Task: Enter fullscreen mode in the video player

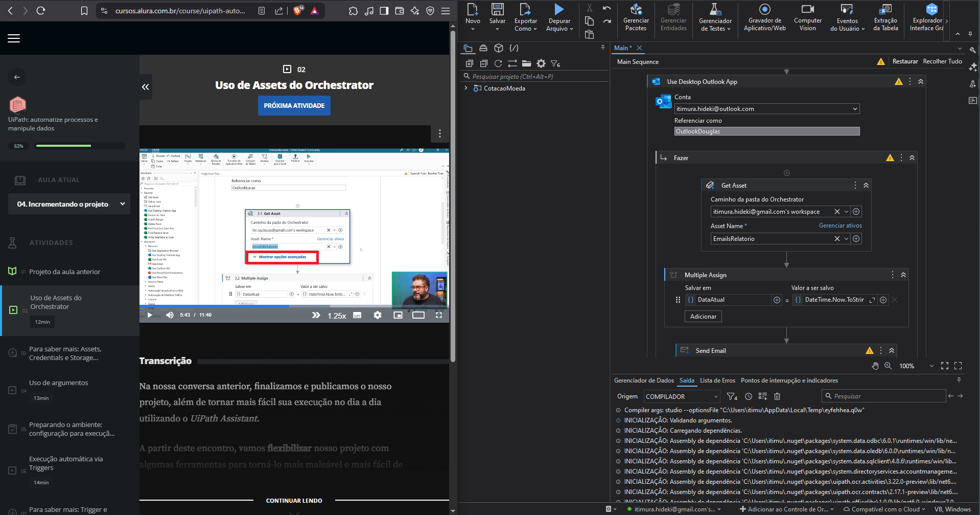Action: click(439, 315)
